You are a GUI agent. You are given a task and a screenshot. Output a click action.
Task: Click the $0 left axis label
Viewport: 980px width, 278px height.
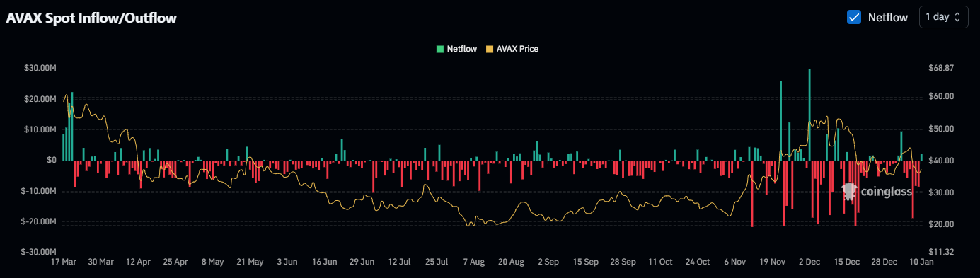point(52,160)
